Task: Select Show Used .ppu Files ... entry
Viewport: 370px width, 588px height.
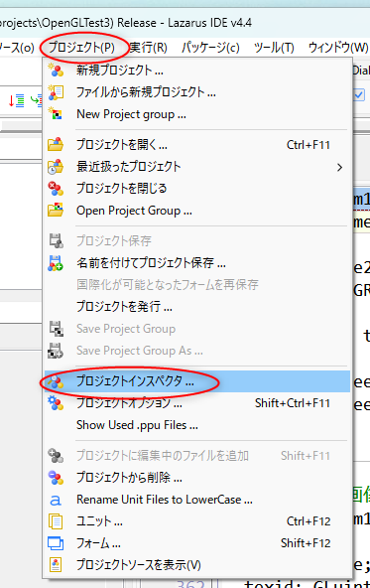Action: (197, 425)
